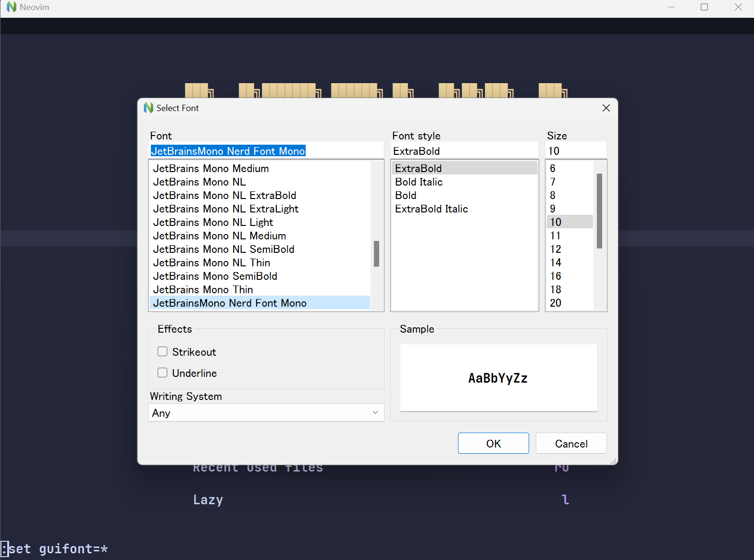This screenshot has height=560, width=754.
Task: Select JetBrains Mono NL Thin font
Action: pos(260,263)
